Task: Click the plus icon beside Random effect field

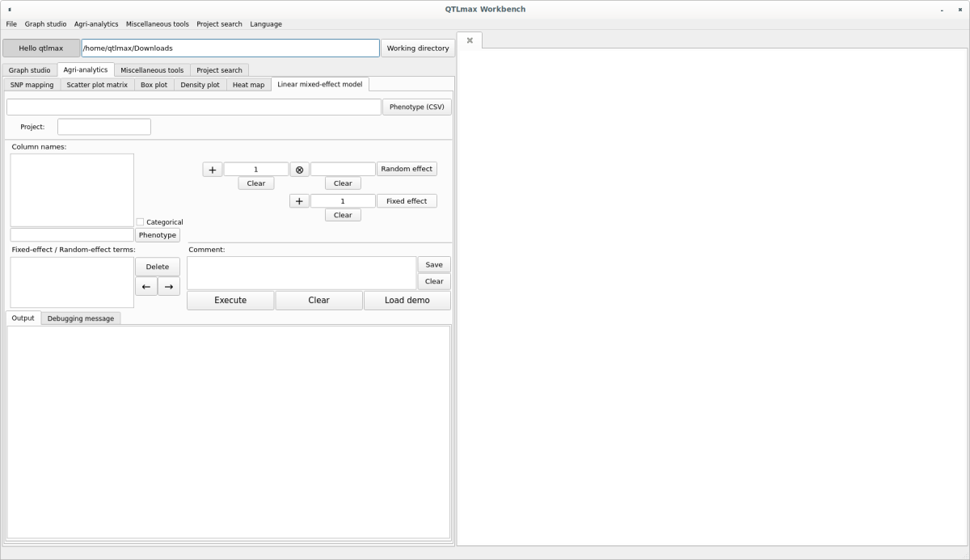Action: pyautogui.click(x=212, y=170)
